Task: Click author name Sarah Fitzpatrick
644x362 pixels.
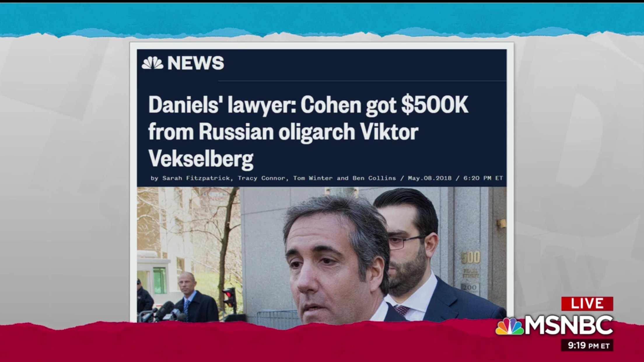Action: click(196, 178)
